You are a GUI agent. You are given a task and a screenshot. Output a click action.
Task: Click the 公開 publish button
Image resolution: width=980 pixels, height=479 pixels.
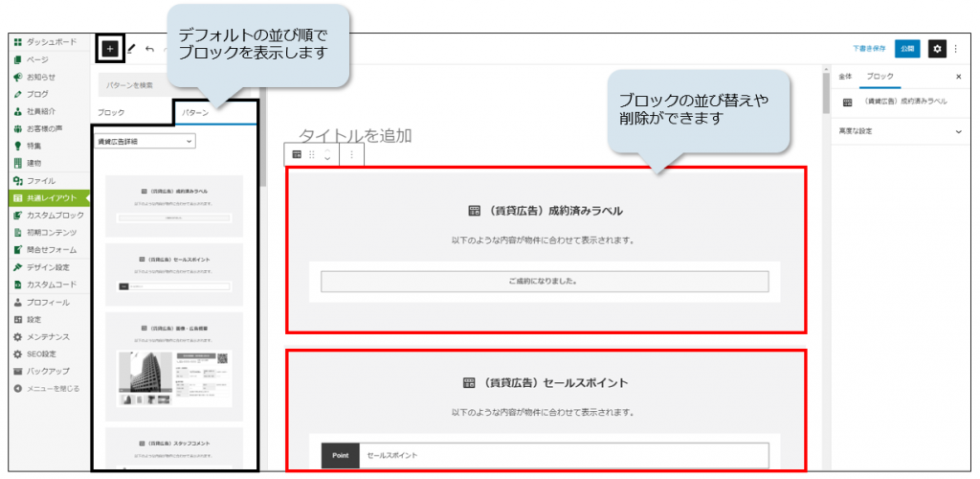tap(907, 48)
